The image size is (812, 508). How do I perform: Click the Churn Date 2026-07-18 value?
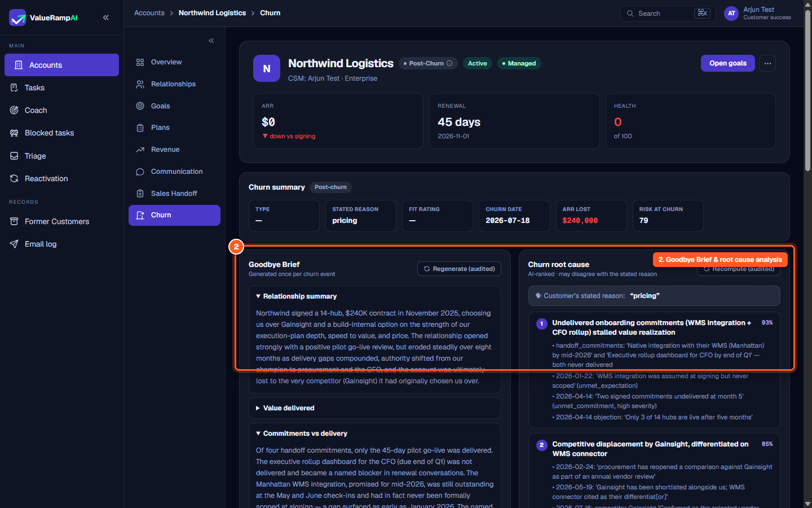507,221
